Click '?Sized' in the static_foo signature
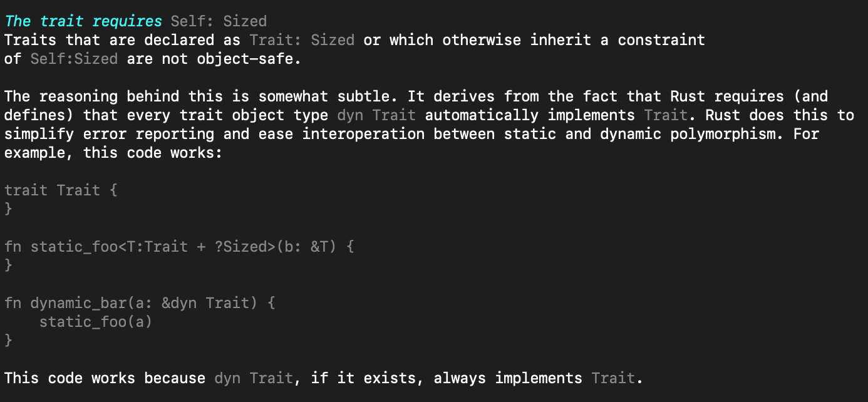Screen dimensions: 868x402 (x=240, y=247)
